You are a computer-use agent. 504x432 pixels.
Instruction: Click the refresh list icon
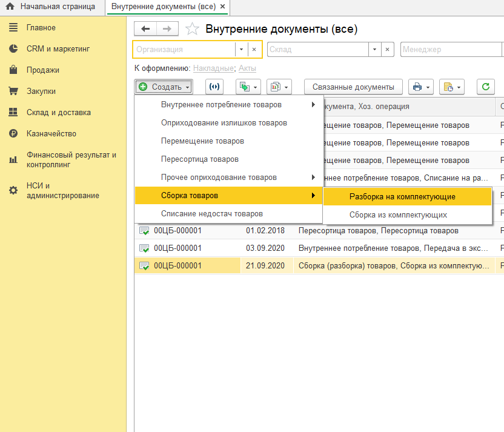[x=485, y=87]
